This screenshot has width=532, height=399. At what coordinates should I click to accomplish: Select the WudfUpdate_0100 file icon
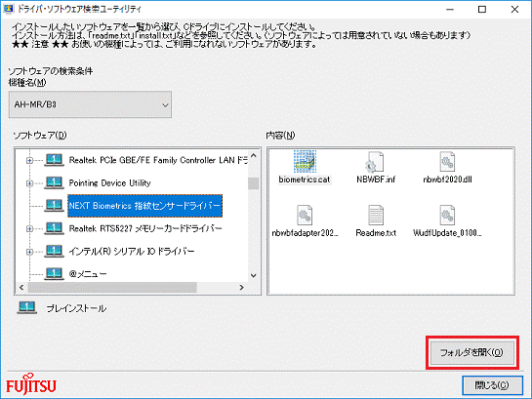click(447, 216)
